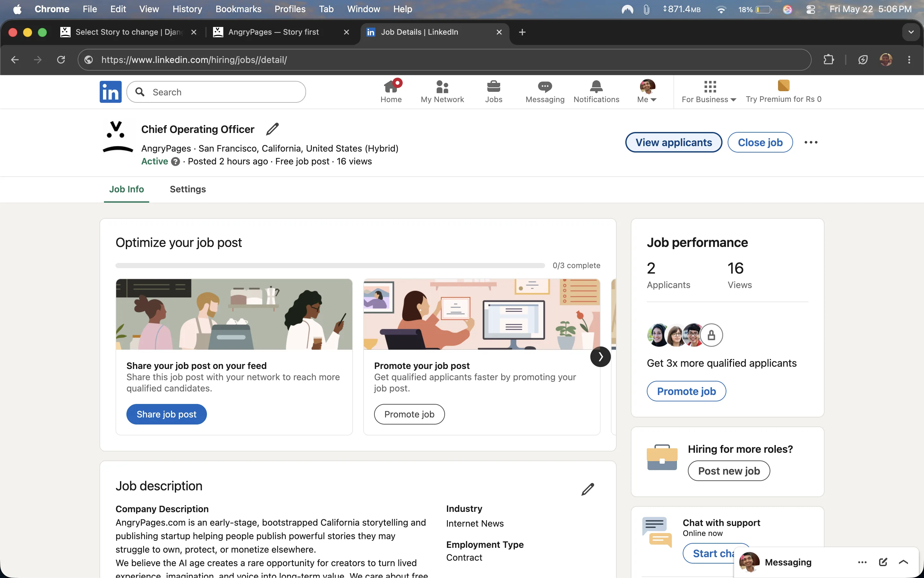
Task: Open the macOS Control Center icon
Action: (x=810, y=9)
